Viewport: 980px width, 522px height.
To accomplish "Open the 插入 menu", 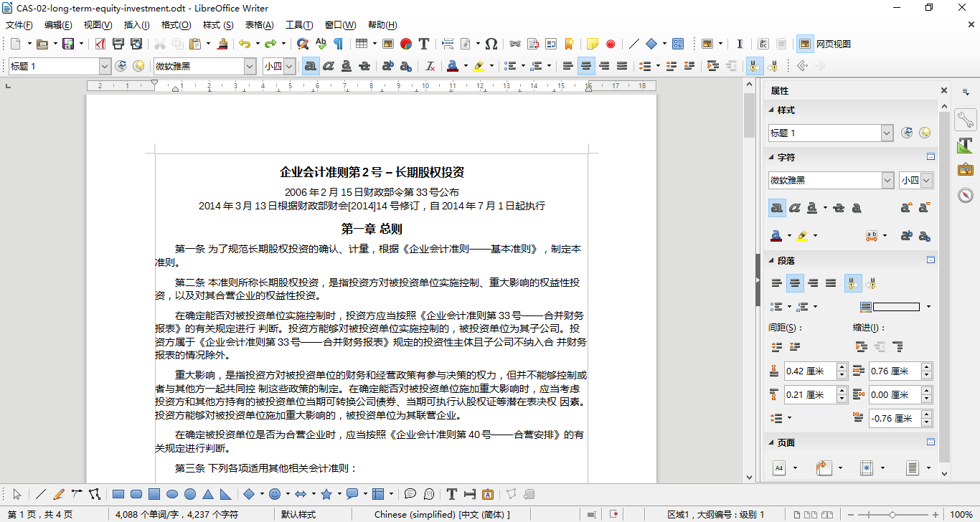I will point(136,24).
